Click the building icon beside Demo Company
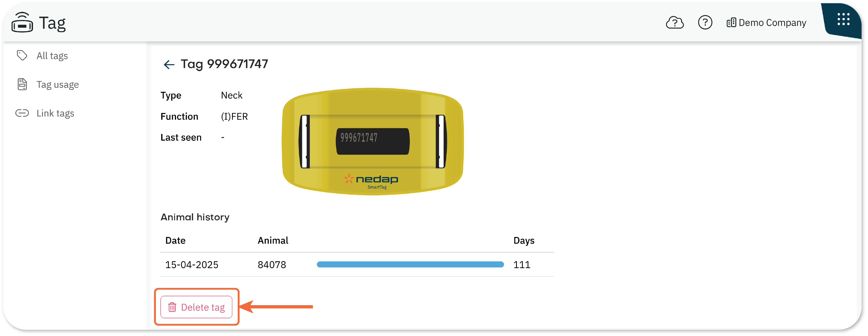868x336 pixels. [x=731, y=23]
